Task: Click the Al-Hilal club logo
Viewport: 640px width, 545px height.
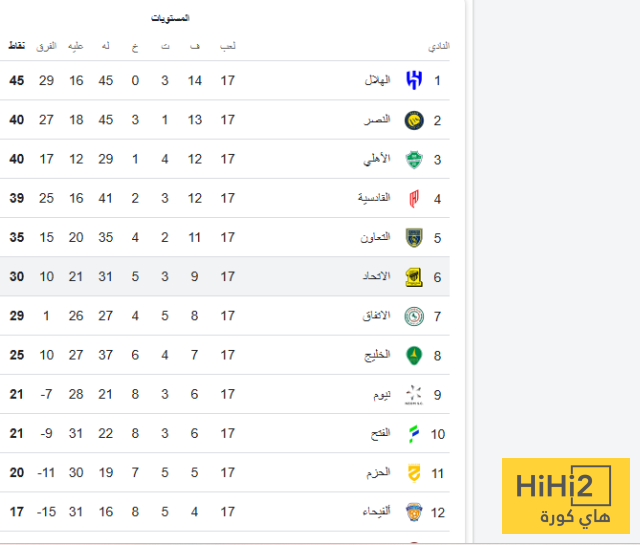Action: 413,81
